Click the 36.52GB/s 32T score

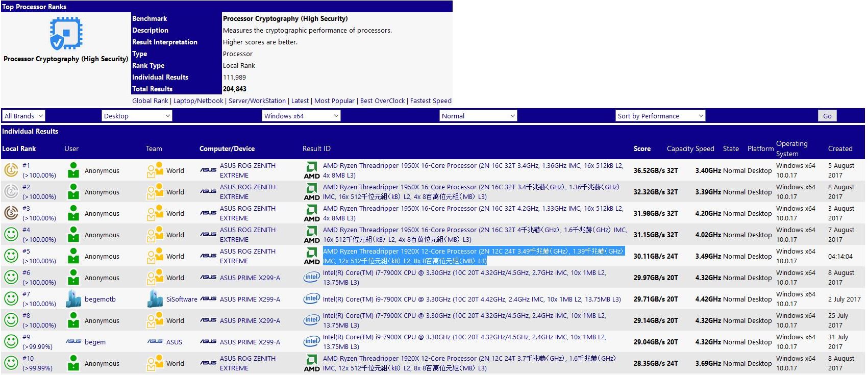pyautogui.click(x=656, y=170)
